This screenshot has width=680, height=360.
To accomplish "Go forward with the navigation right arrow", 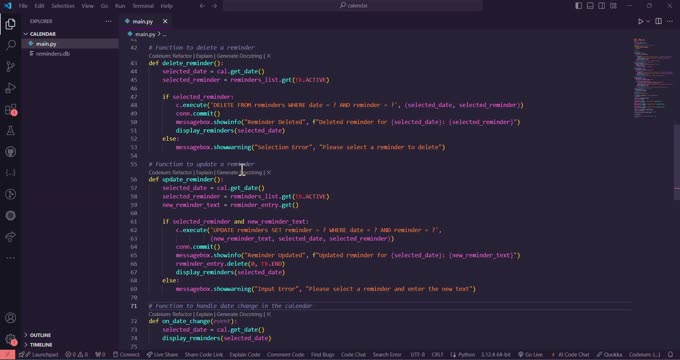I will (x=214, y=6).
